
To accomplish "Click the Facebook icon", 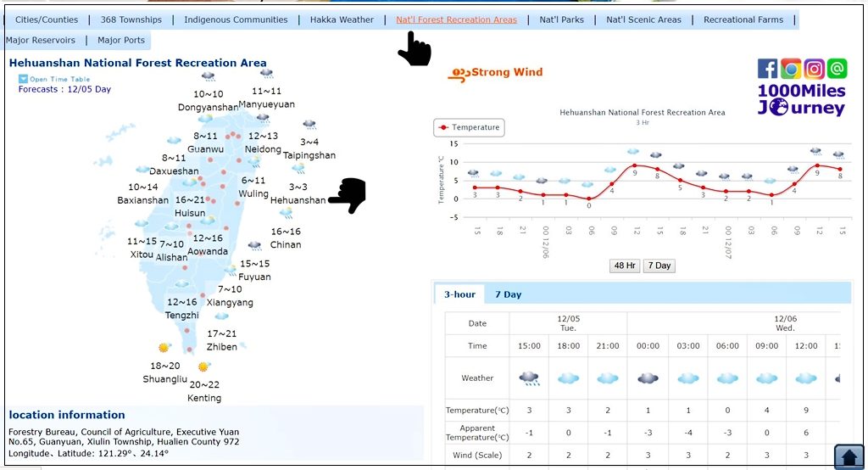I will [767, 69].
